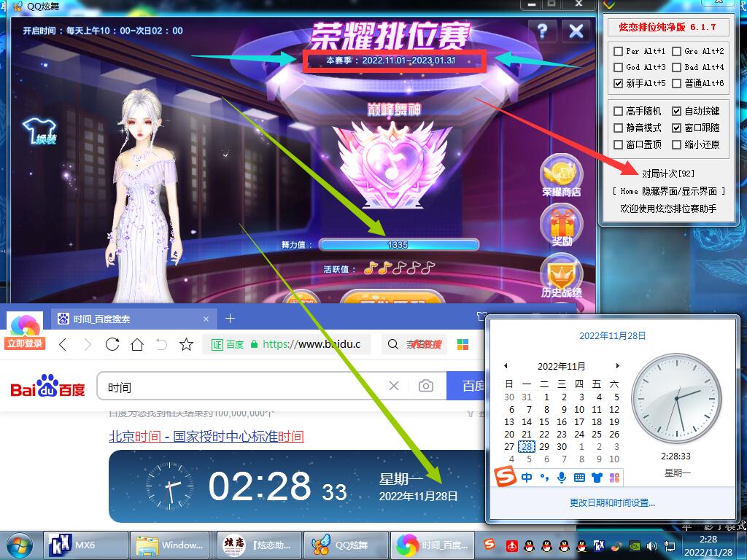Viewport: 747px width, 560px height.
Task: Open the 换装 outfit-change shirt icon
Action: [40, 131]
